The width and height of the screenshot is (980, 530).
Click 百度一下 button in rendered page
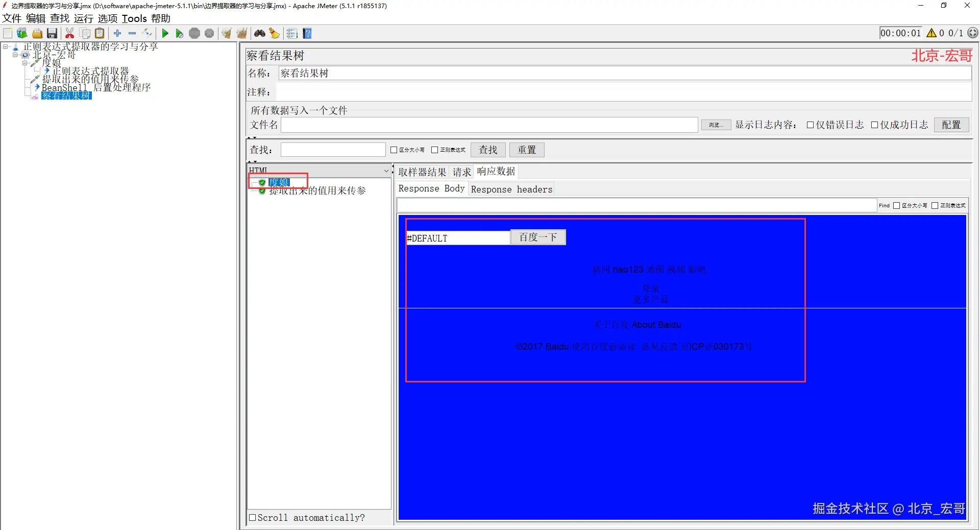pos(538,237)
